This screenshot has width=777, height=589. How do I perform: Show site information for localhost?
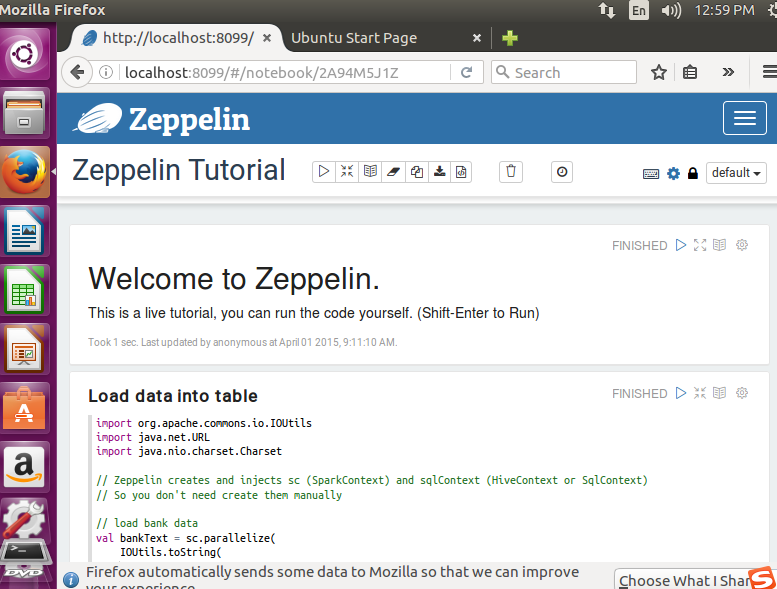click(106, 72)
